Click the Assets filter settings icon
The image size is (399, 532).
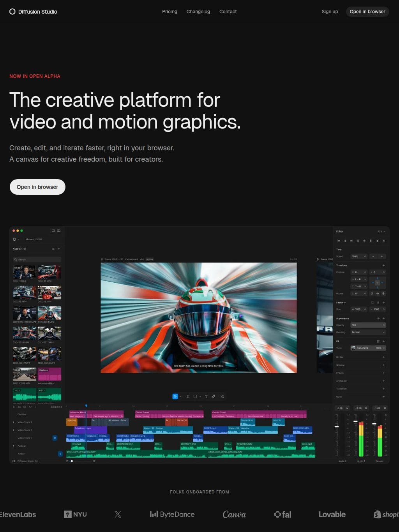pos(53,248)
